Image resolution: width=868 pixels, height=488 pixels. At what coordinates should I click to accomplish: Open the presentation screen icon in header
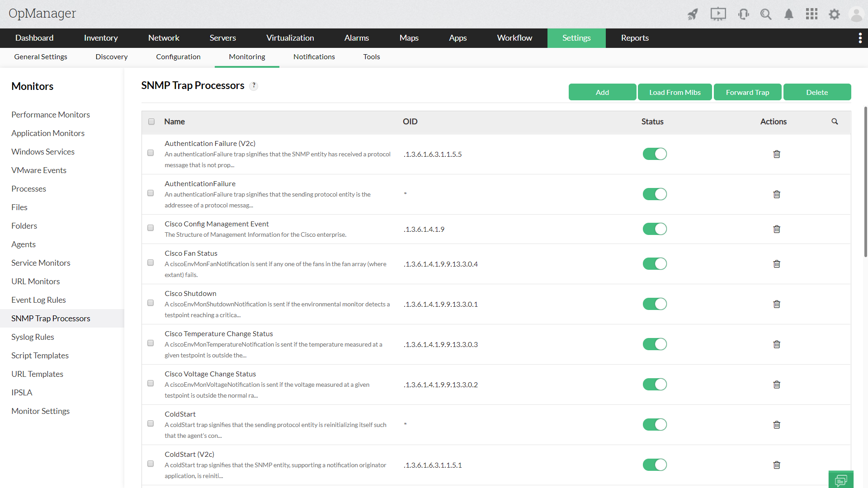coord(718,14)
